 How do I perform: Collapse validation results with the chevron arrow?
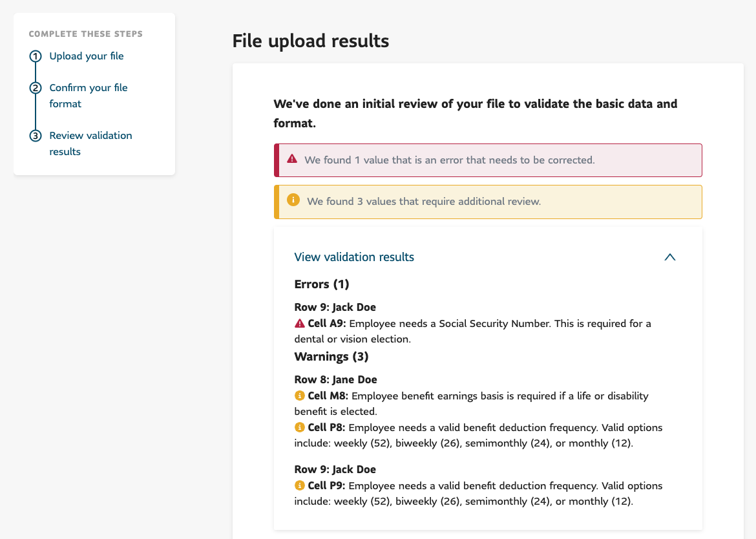pyautogui.click(x=670, y=257)
